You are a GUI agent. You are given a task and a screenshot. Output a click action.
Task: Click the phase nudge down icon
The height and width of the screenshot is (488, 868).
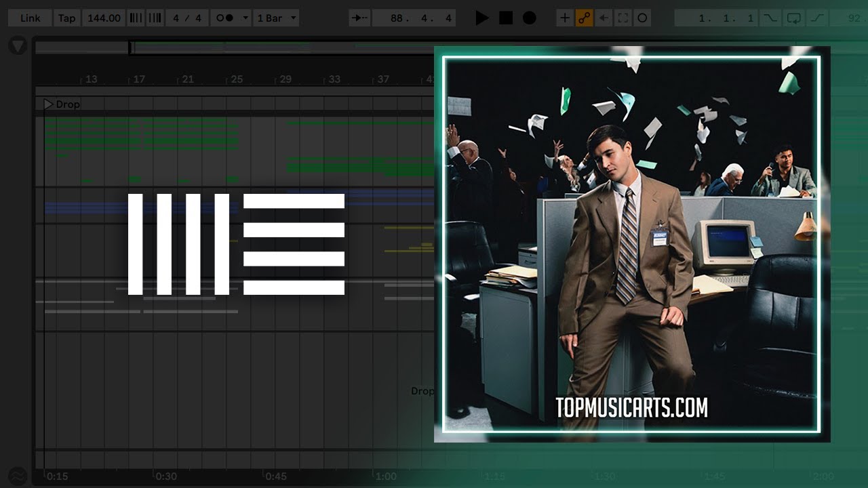pos(136,18)
